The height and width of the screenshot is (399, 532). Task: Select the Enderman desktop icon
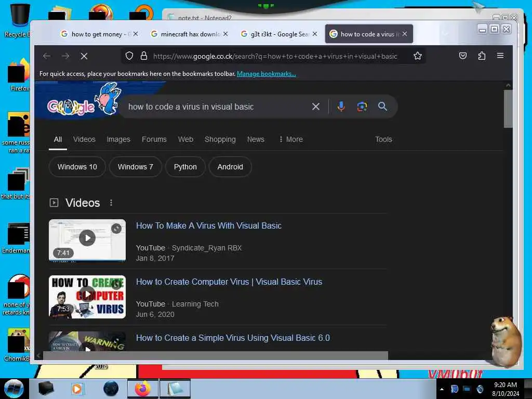(x=16, y=238)
